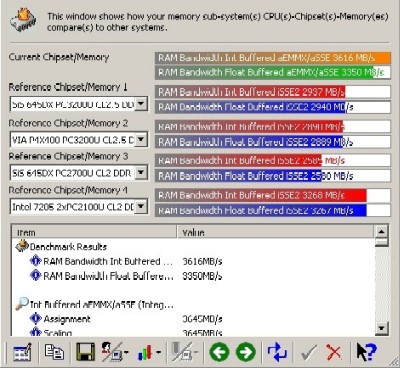Select the RAM Bandwidth Int Buffered result row
This screenshot has width=400, height=368.
[108, 261]
